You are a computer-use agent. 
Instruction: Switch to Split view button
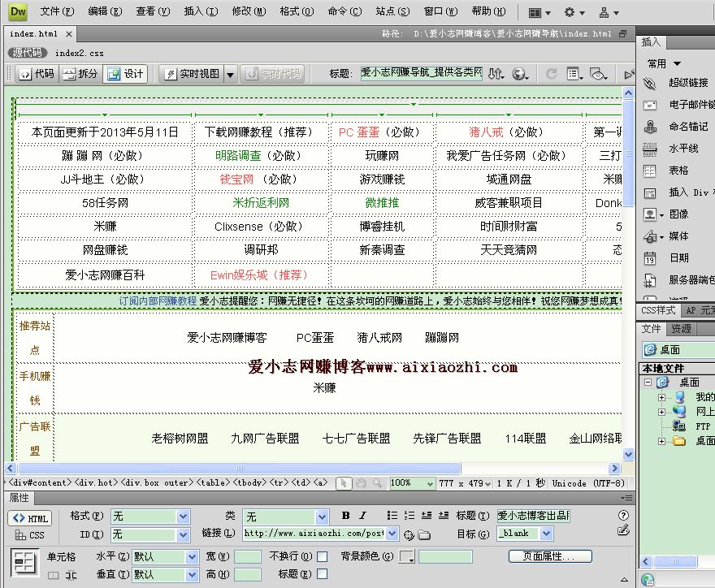80,74
